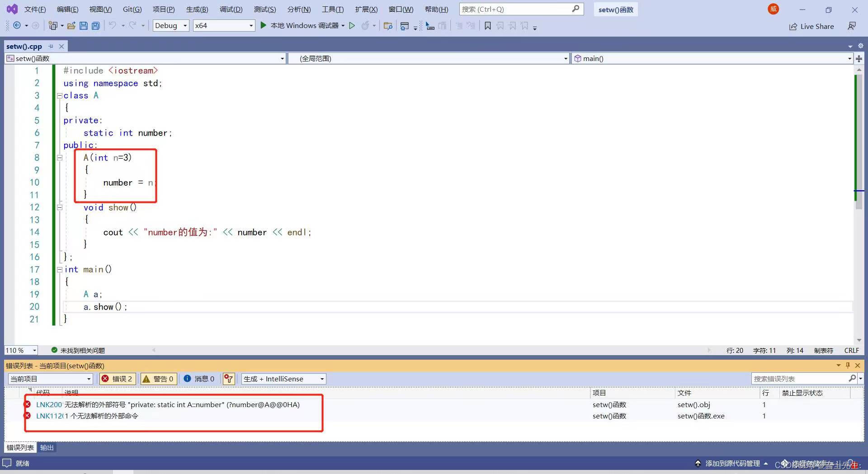Click the CRLF line ending indicator

click(851, 350)
